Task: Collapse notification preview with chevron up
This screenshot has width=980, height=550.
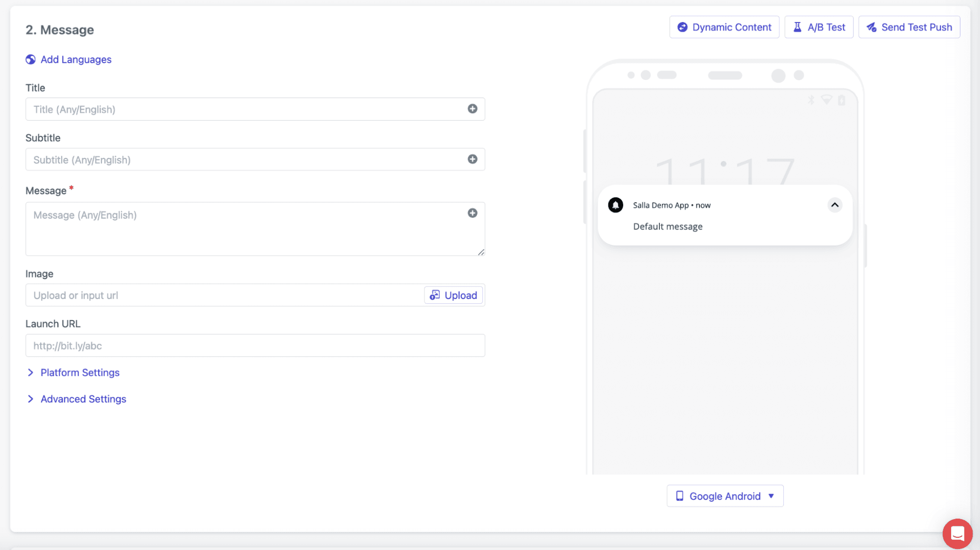Action: tap(834, 205)
